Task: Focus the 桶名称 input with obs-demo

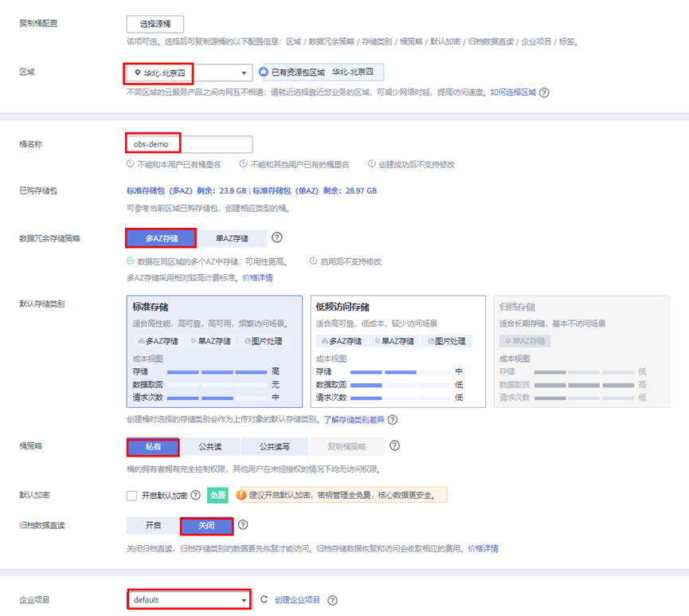Action: pos(190,144)
